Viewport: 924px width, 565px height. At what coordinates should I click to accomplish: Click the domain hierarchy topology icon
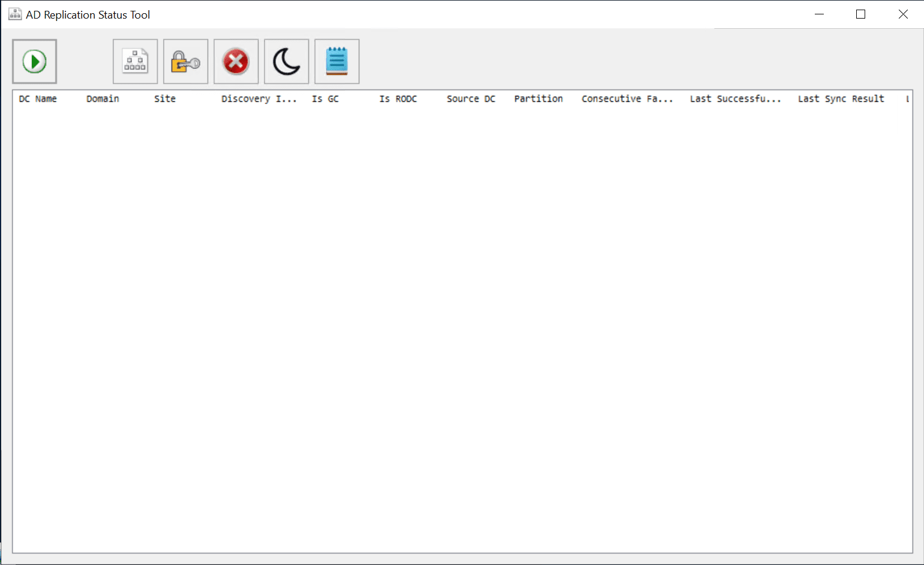pyautogui.click(x=135, y=61)
